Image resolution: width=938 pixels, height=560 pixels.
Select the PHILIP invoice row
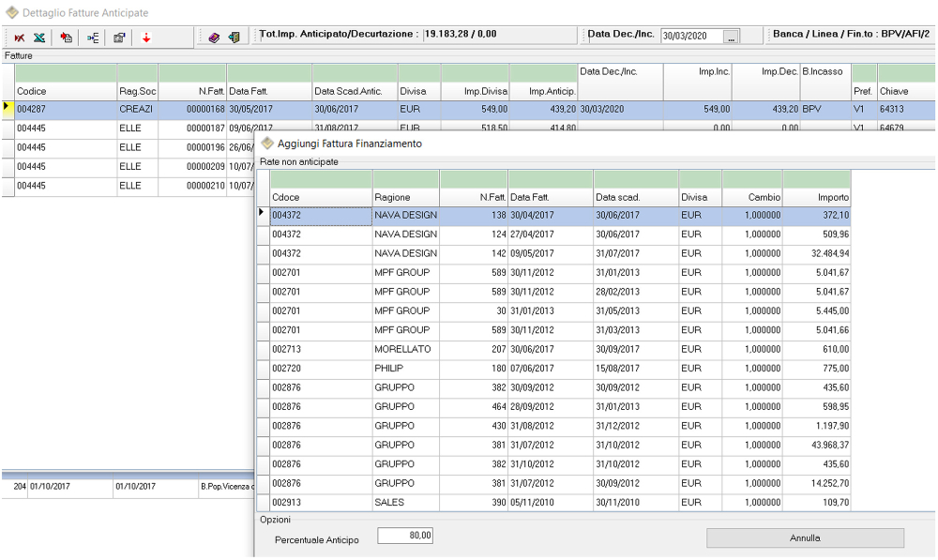coord(405,369)
